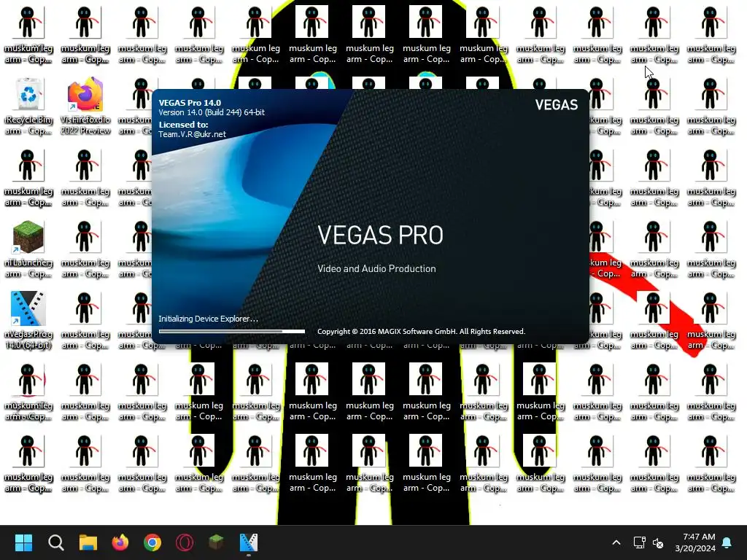Click the Vegas splash loading progress bar
Viewport: 747px width, 560px height.
231,331
